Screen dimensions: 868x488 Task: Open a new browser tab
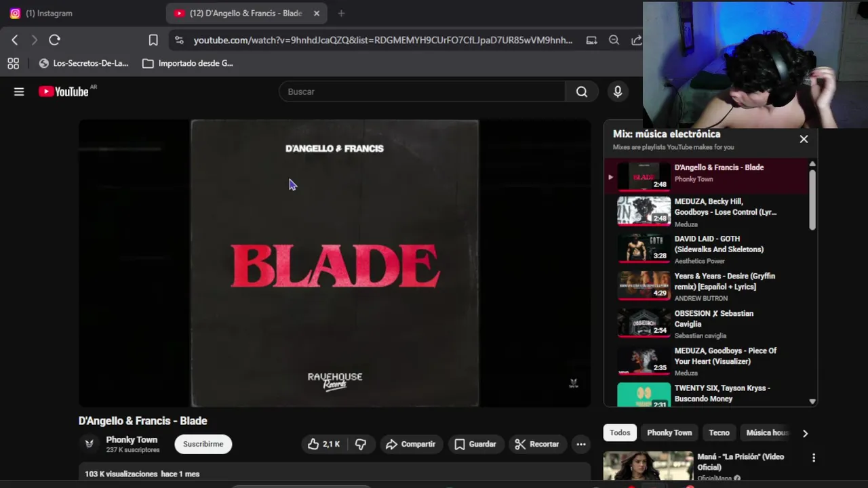tap(341, 13)
